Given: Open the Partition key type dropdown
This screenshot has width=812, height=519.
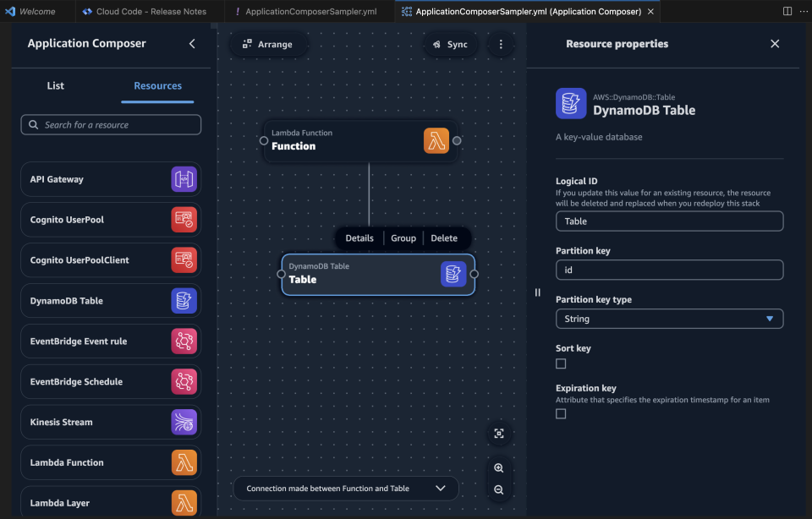Looking at the screenshot, I should tap(669, 319).
